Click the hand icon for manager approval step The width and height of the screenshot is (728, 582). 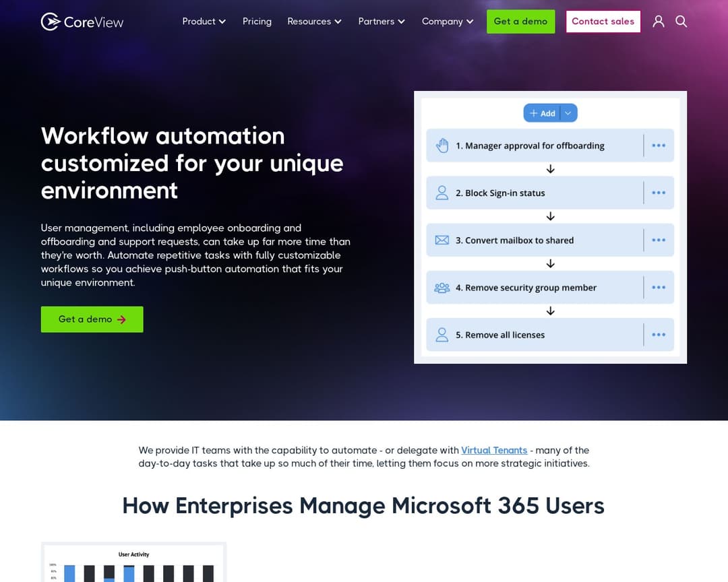pyautogui.click(x=442, y=145)
